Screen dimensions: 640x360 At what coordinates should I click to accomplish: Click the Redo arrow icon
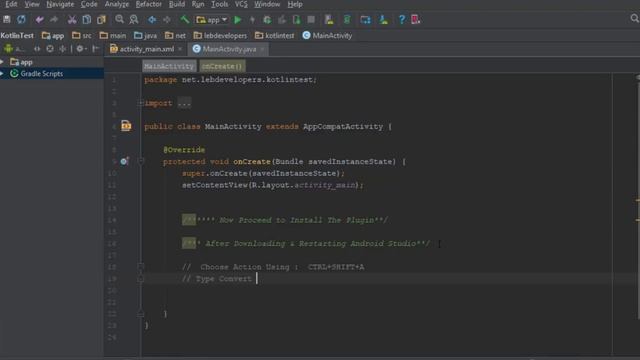54,19
